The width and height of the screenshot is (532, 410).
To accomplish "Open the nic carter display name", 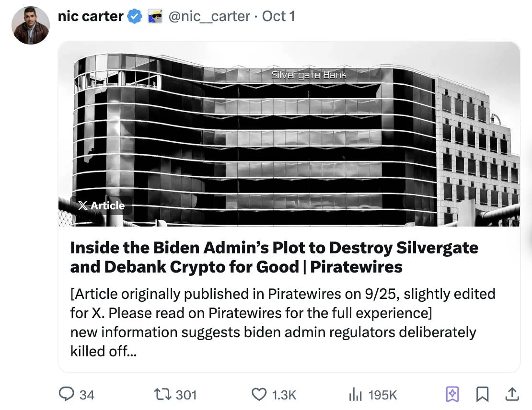I will (x=91, y=16).
